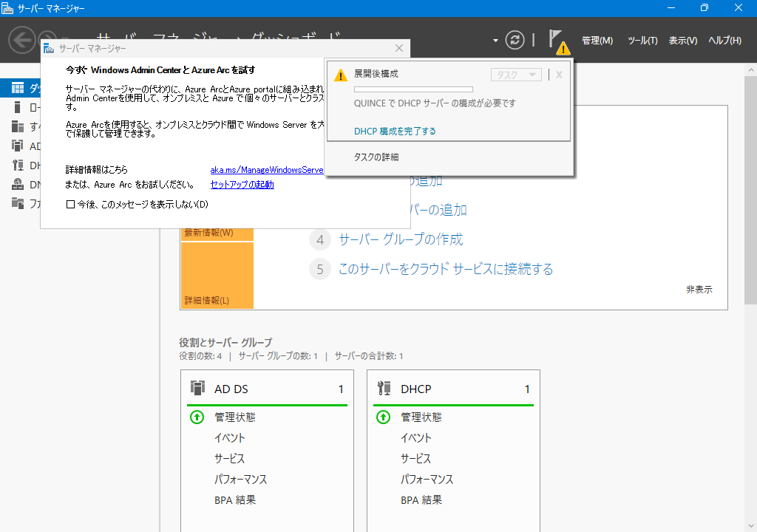Image resolution: width=757 pixels, height=532 pixels.
Task: Open 管理状態 in the DHCP tile
Action: coord(421,417)
